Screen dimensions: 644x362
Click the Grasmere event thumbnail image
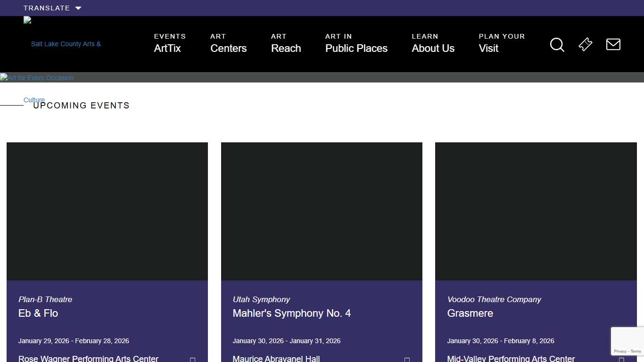click(x=536, y=211)
